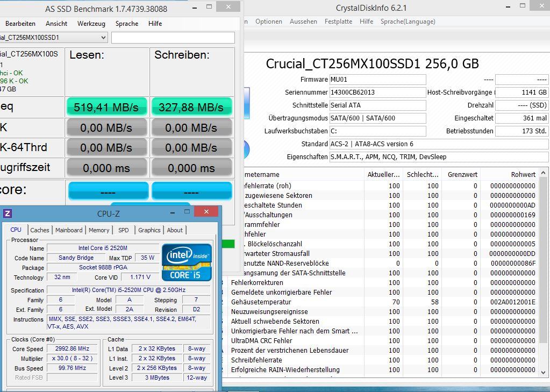Click the 327,88 MB/s sequential write result

pyautogui.click(x=191, y=107)
